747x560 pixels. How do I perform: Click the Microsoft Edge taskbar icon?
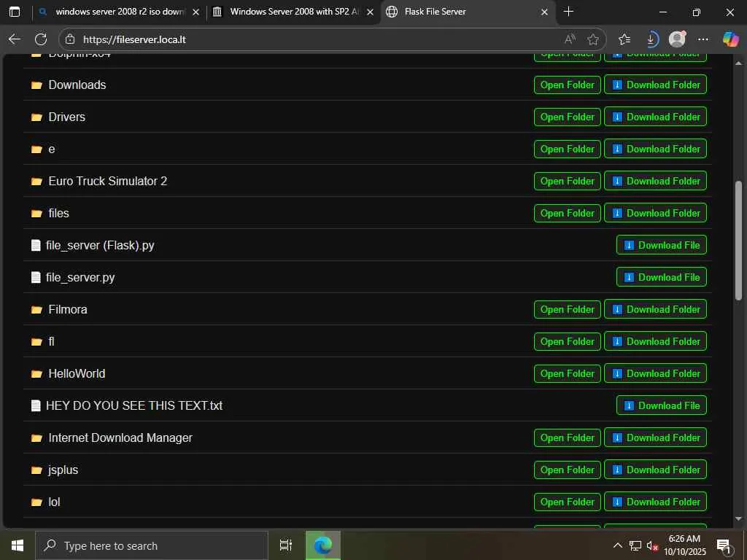[323, 545]
